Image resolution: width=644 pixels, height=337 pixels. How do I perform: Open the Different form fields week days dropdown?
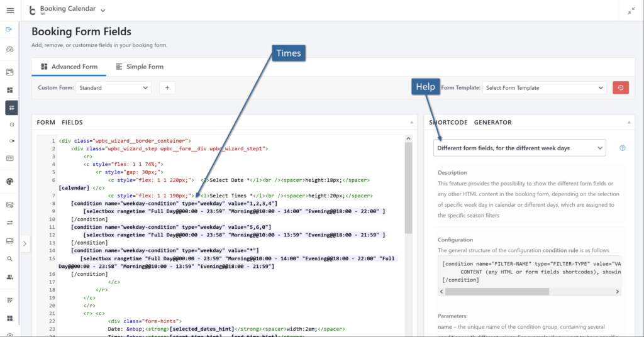coord(519,148)
